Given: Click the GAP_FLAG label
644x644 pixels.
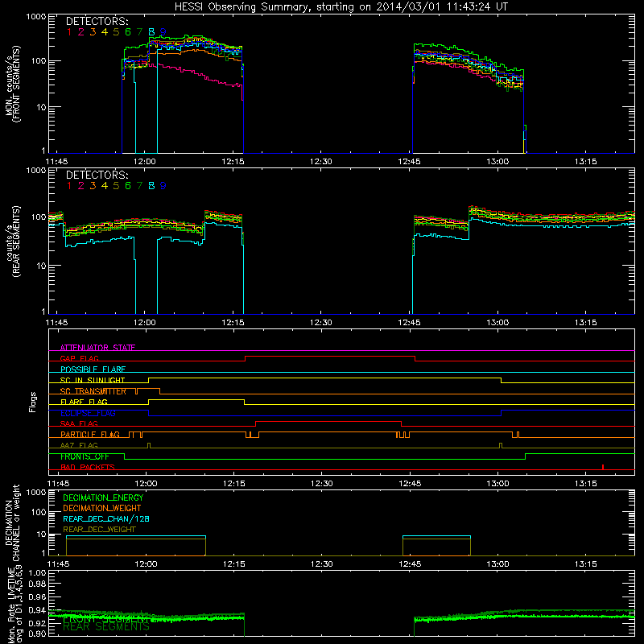Looking at the screenshot, I should click(x=79, y=358).
